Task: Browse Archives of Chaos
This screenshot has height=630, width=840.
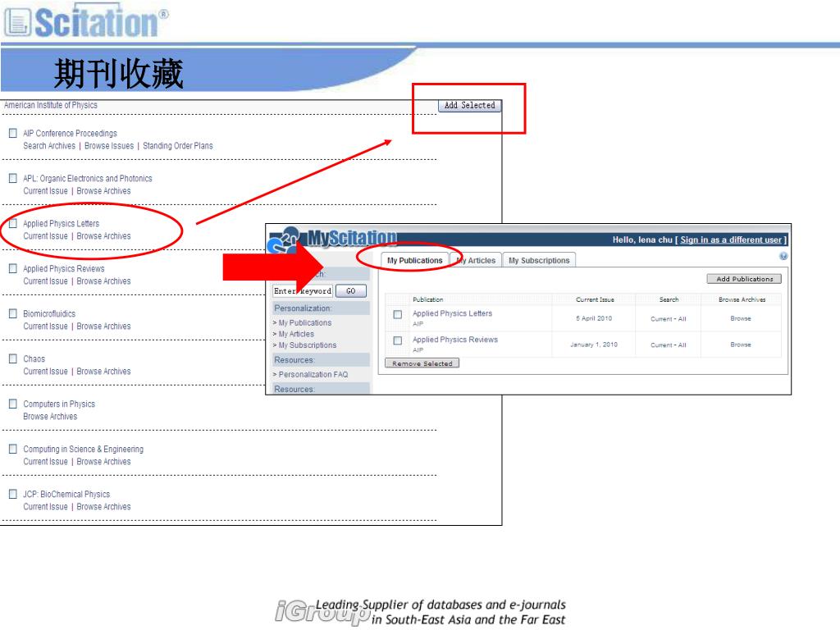Action: coord(103,372)
